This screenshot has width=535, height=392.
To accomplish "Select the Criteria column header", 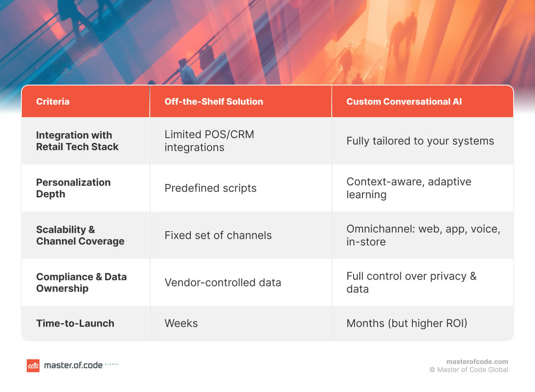I will pos(53,102).
